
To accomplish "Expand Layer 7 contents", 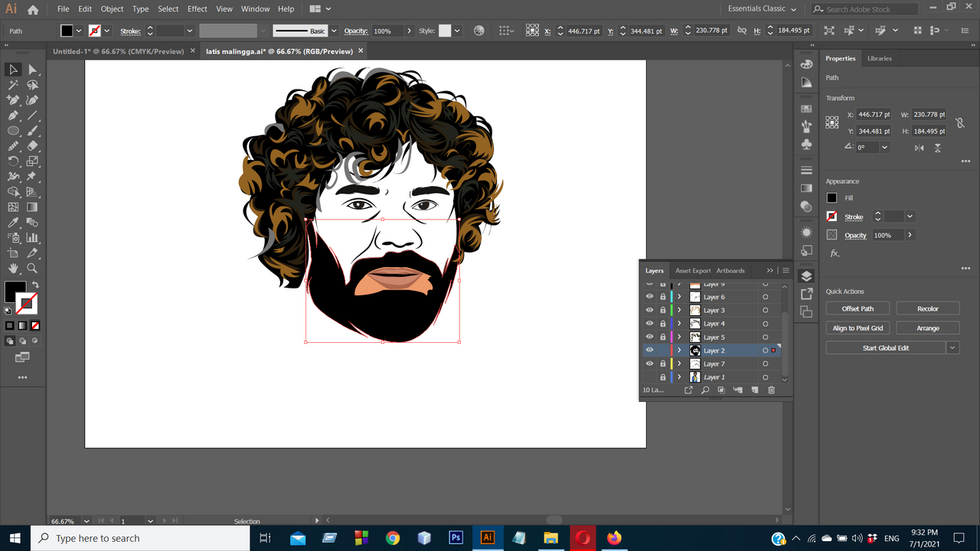I will (x=679, y=364).
